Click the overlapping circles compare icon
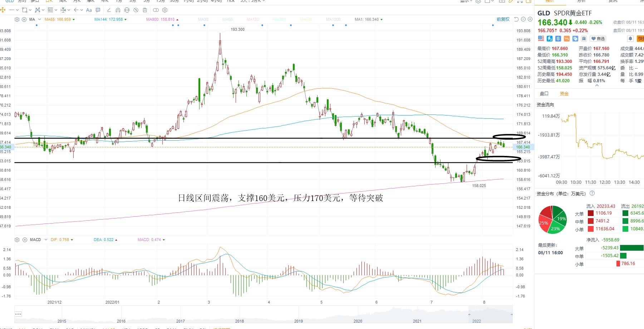The height and width of the screenshot is (329, 644). (156, 10)
